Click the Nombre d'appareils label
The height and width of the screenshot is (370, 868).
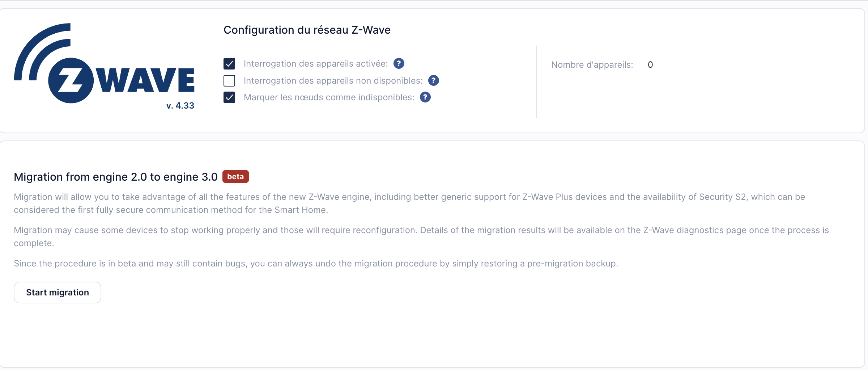(592, 65)
